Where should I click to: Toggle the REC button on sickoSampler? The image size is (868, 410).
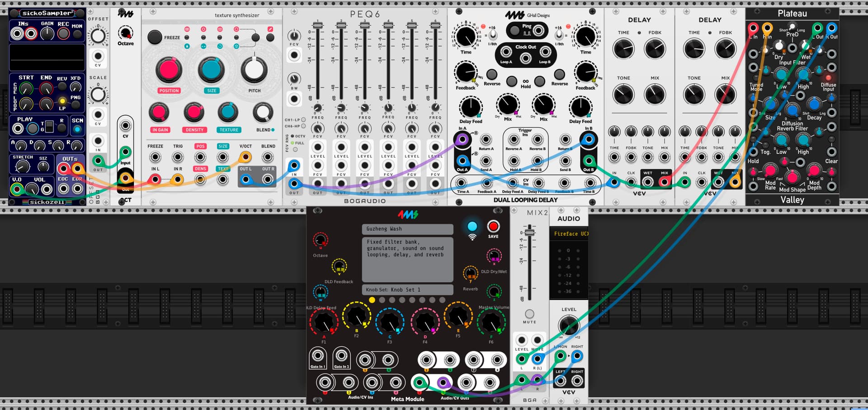(63, 33)
